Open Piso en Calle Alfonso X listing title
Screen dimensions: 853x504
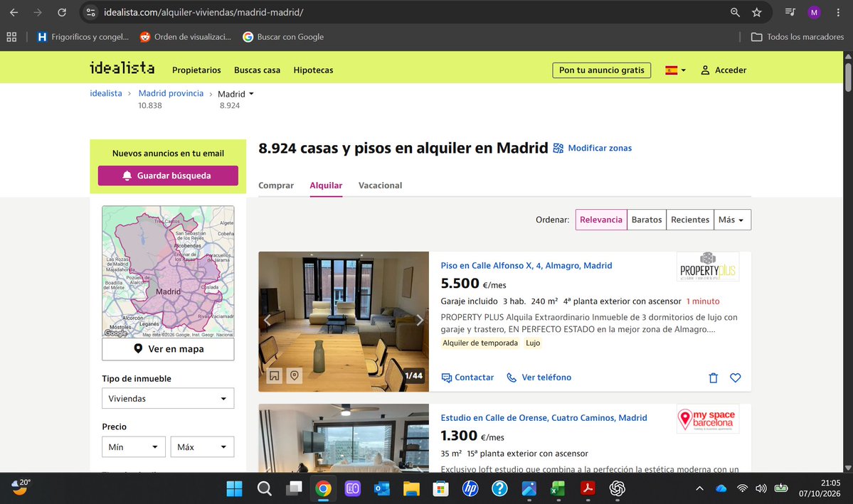(x=526, y=265)
